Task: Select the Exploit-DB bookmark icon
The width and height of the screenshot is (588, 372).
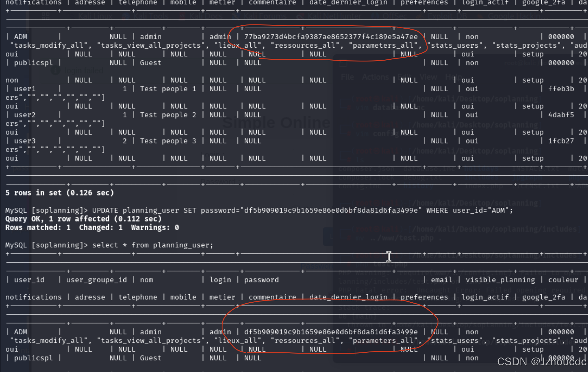Action: [x=419, y=16]
